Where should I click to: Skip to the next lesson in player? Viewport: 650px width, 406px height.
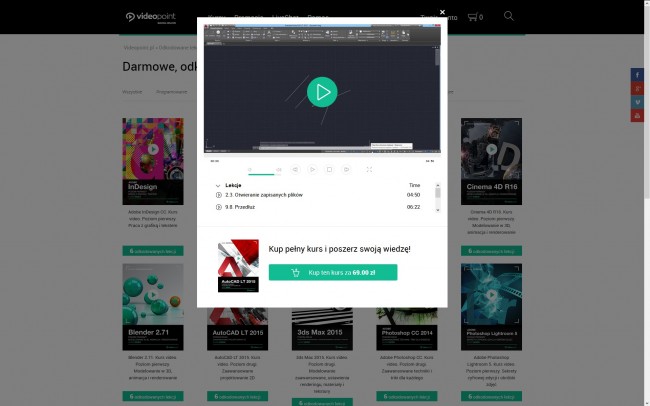346,169
